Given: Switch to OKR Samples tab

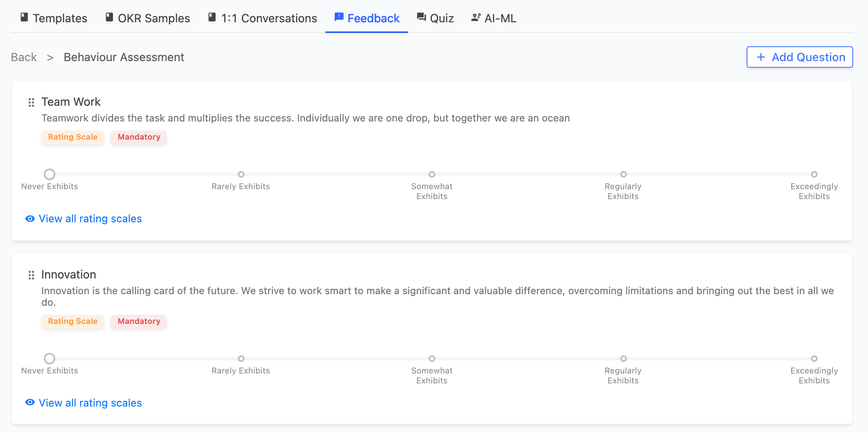Looking at the screenshot, I should point(147,18).
